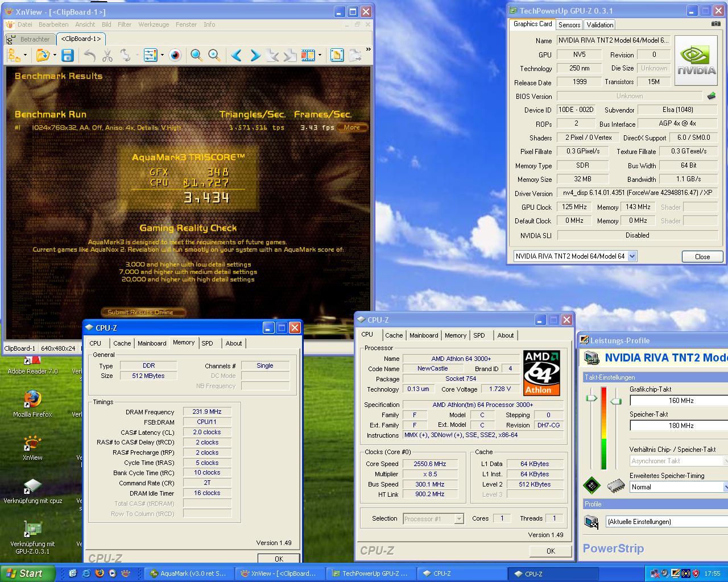Open the CPU-Z Processor #1 selection dropdown
This screenshot has height=582, width=728.
pyautogui.click(x=459, y=519)
